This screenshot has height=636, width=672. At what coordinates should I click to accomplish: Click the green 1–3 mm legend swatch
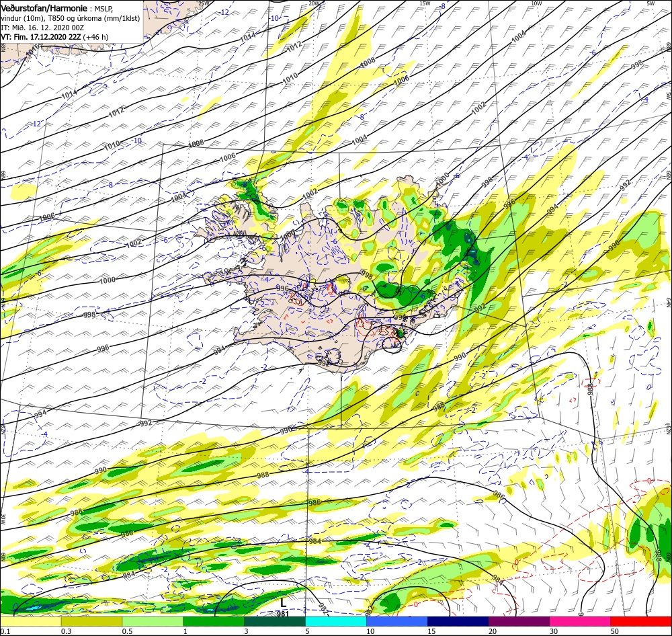(214, 621)
